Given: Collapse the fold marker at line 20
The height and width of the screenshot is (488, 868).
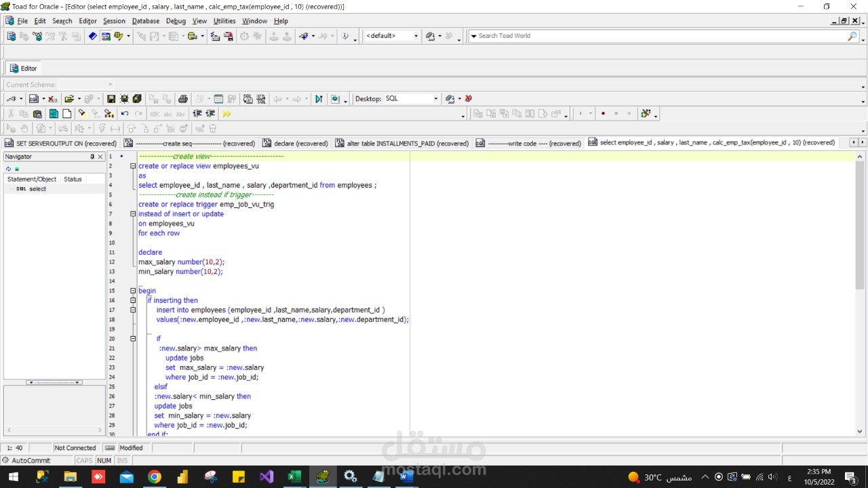Looking at the screenshot, I should (133, 339).
